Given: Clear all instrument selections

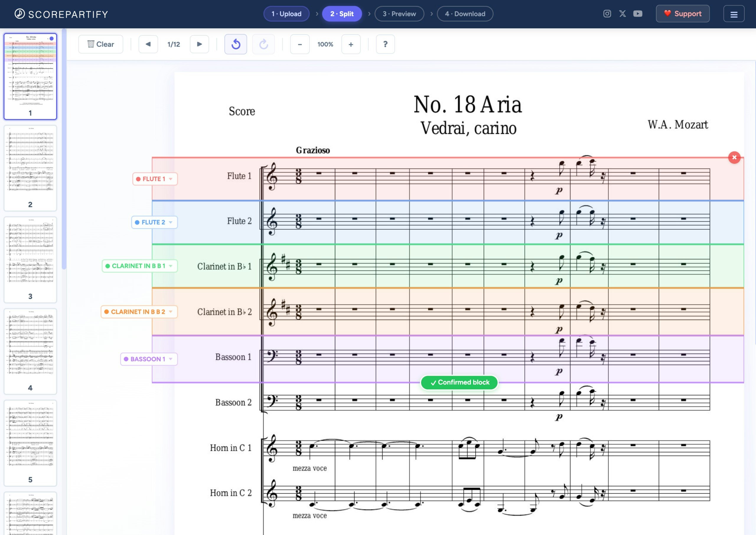Looking at the screenshot, I should coord(100,44).
